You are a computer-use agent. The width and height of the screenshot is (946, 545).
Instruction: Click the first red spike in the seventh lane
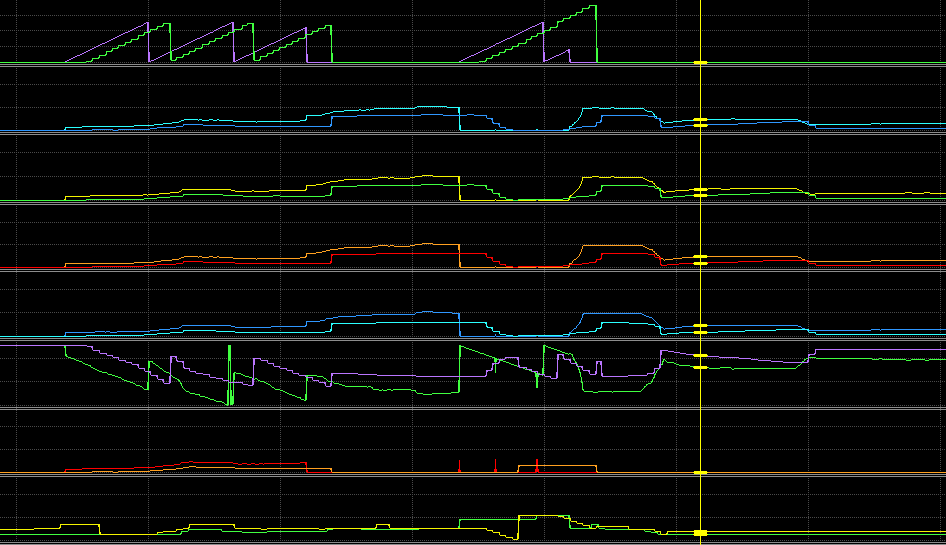459,466
